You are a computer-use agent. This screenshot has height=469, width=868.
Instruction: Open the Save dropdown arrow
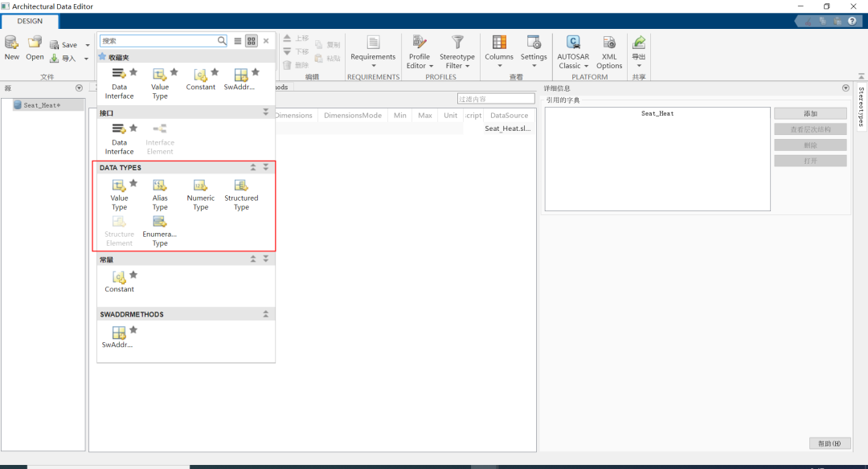click(88, 45)
